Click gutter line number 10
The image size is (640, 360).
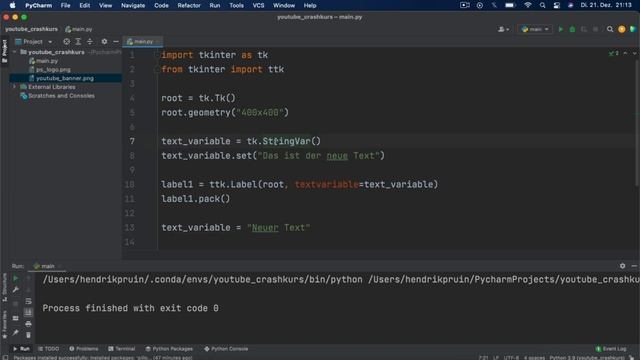pyautogui.click(x=129, y=184)
